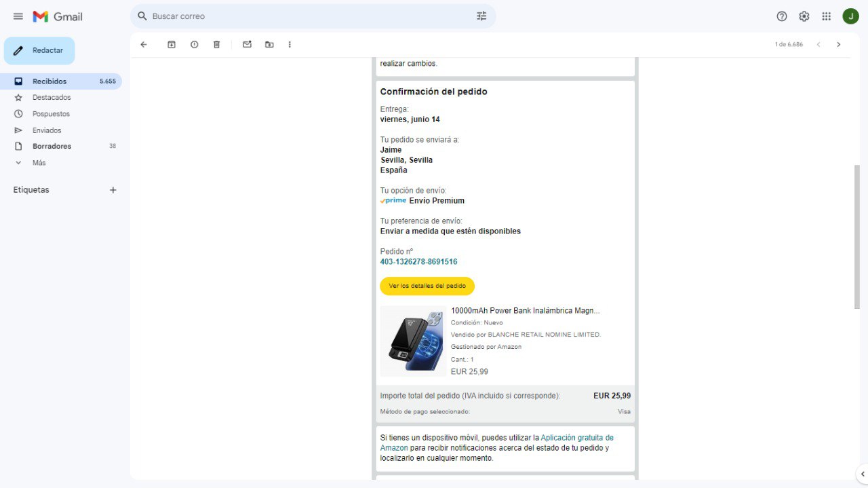Open the Borradores folder
Screen dimensions: 868x488
click(x=52, y=147)
